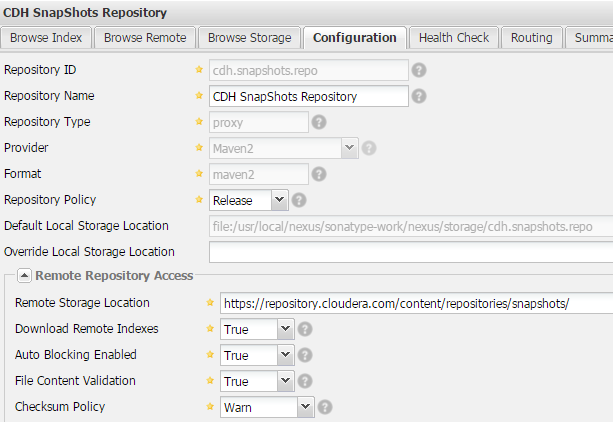This screenshot has width=613, height=422.
Task: Open help icon for Repository Name
Action: [x=419, y=96]
